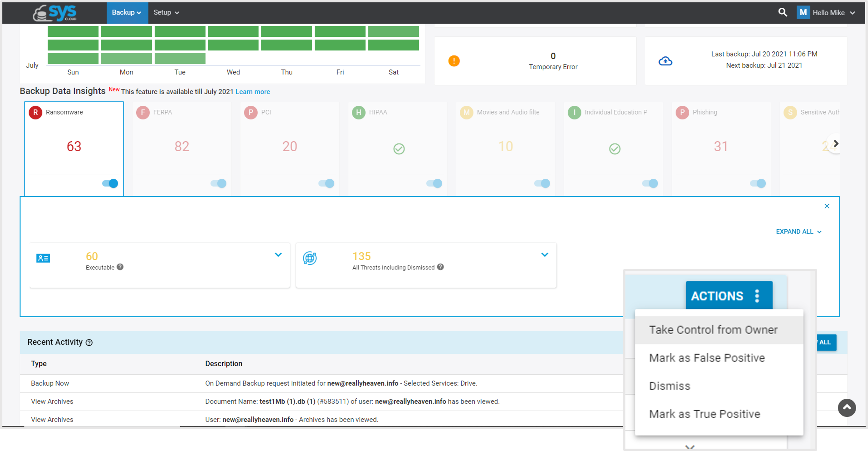Toggle the Phishing insights switch
868x451 pixels.
click(x=757, y=183)
